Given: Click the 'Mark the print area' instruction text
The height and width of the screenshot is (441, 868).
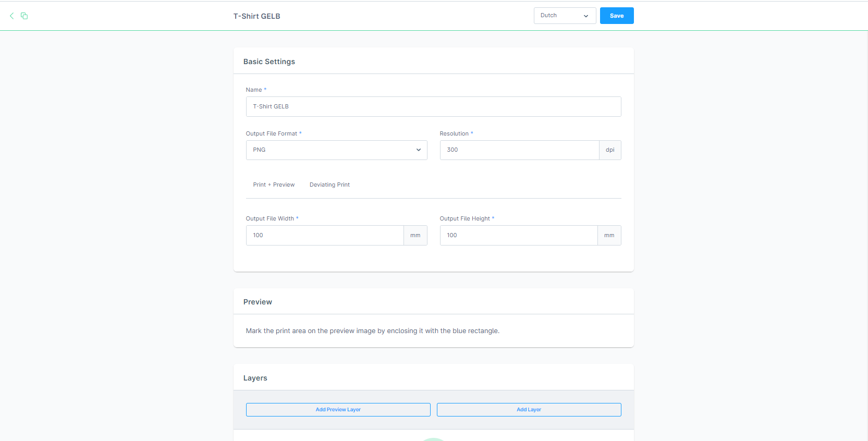Looking at the screenshot, I should tap(372, 331).
